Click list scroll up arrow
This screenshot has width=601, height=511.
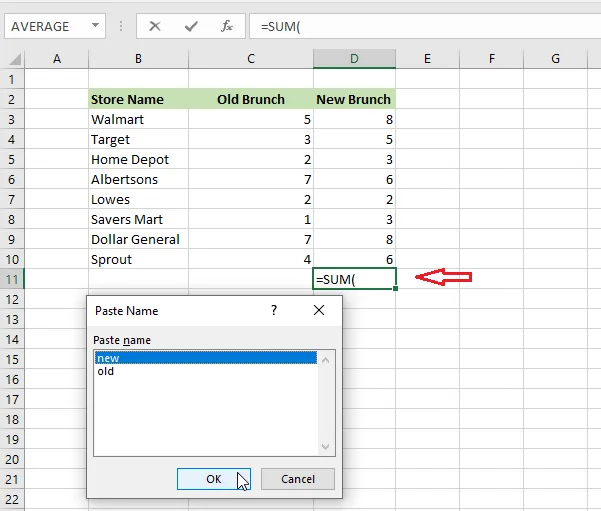325,360
